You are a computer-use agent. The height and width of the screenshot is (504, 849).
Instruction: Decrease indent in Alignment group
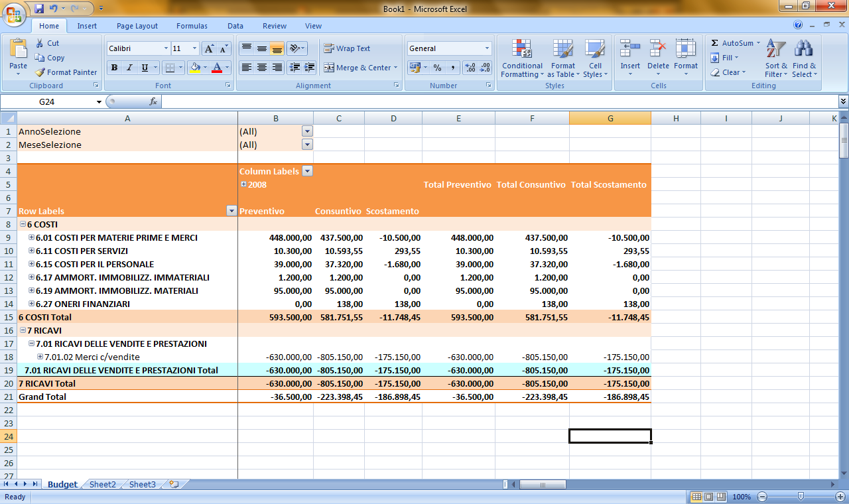pyautogui.click(x=294, y=68)
